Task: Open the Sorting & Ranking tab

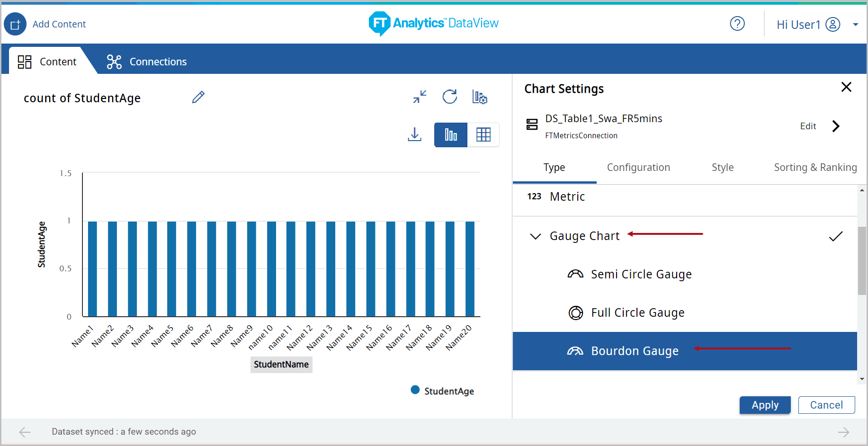Action: coord(815,168)
